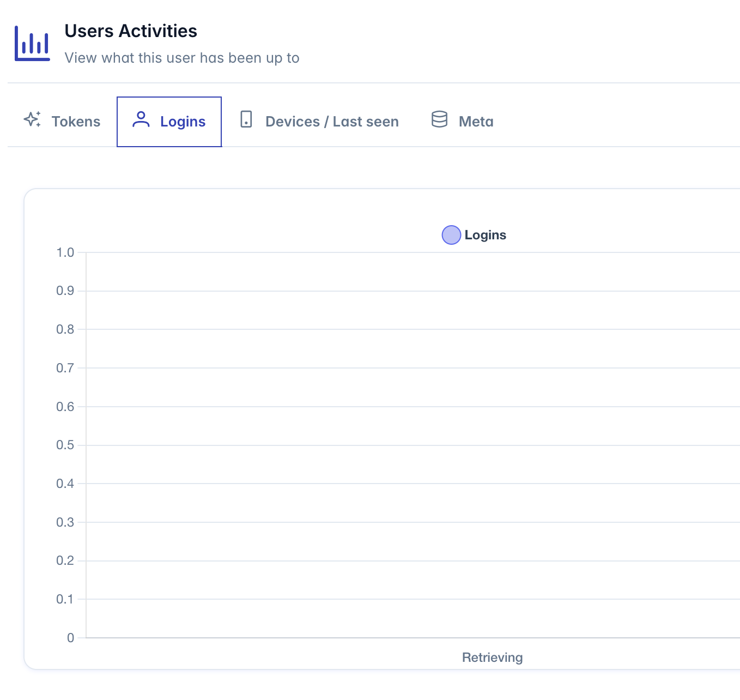Click the database icon beside Meta
740x700 pixels.
pos(439,119)
